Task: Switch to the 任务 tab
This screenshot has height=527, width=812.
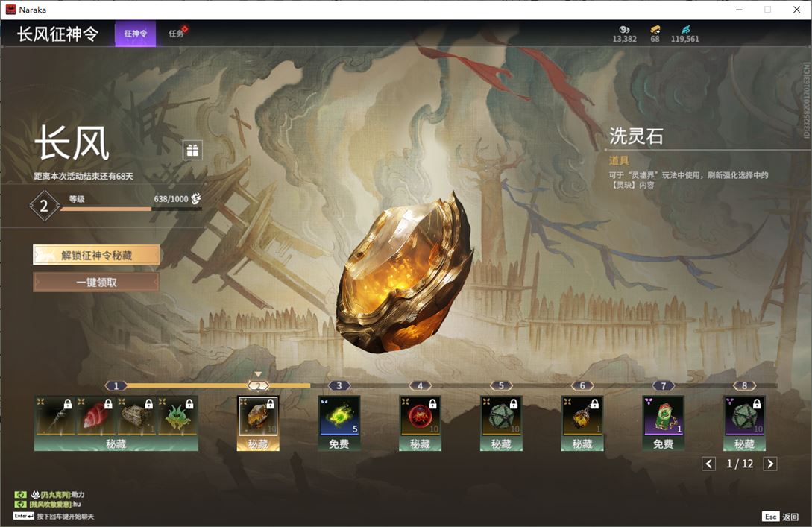Action: click(x=176, y=34)
